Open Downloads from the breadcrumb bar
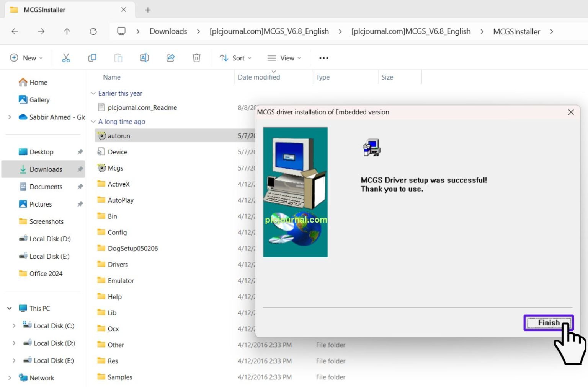The width and height of the screenshot is (588, 387). pyautogui.click(x=168, y=31)
